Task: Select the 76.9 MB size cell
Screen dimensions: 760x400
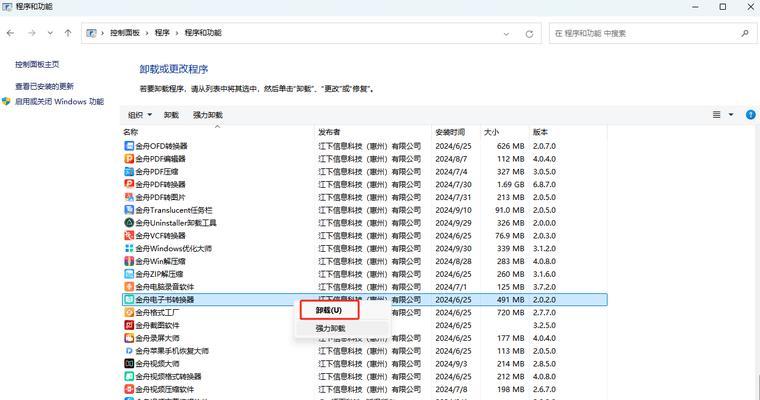Action: coord(510,236)
